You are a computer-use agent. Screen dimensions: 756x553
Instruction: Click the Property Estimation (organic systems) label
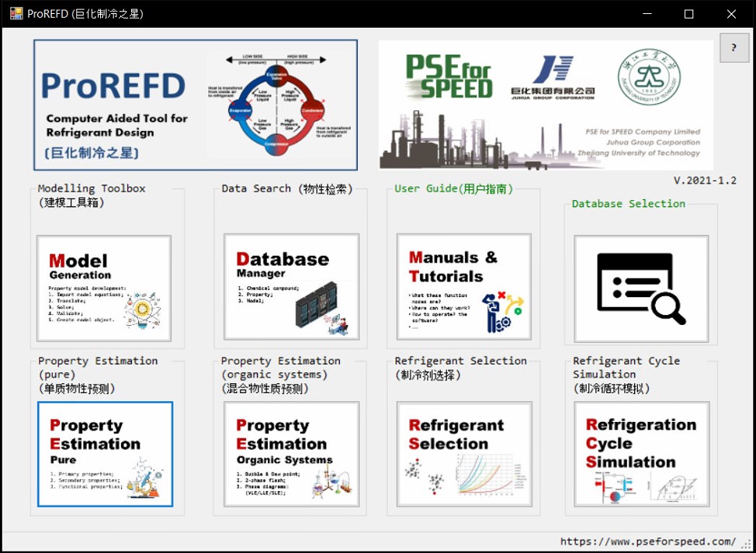point(281,375)
